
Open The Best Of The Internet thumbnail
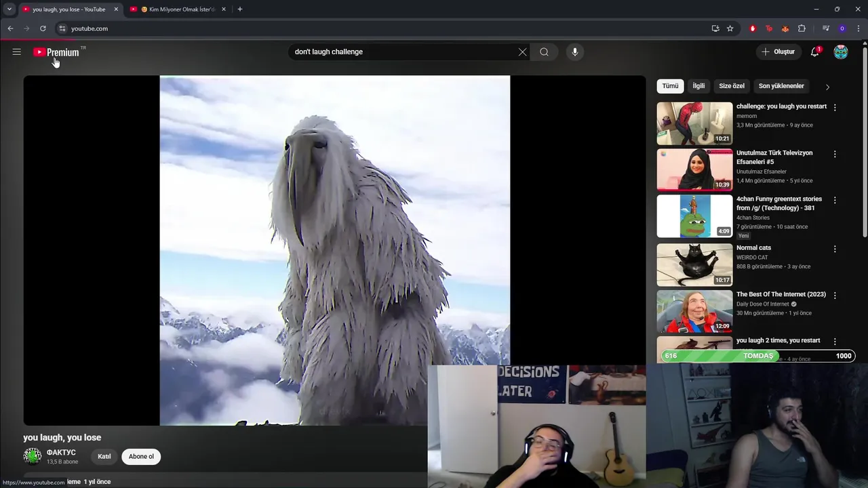point(694,312)
